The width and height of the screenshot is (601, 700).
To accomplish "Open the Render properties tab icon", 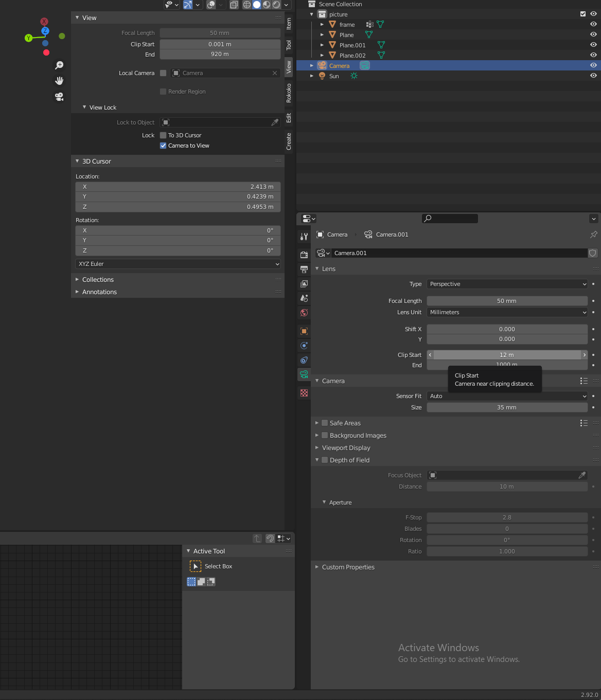I will pos(304,255).
